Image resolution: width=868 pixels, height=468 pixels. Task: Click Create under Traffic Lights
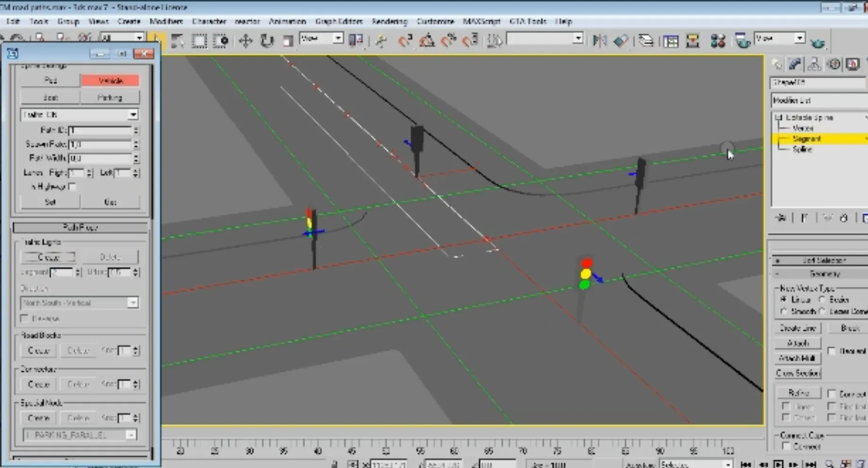tap(49, 257)
